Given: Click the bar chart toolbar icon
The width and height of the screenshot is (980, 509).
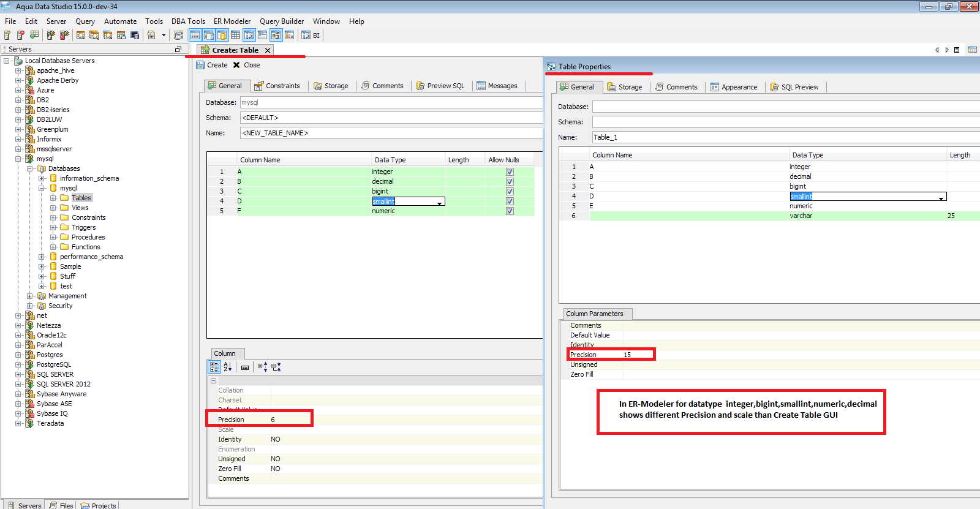Looking at the screenshot, I should [289, 36].
